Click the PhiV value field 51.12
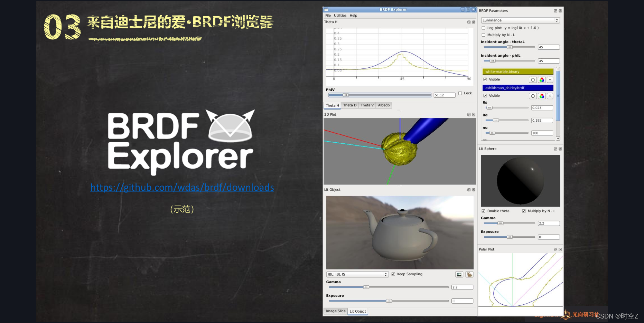This screenshot has width=644, height=323. point(445,95)
